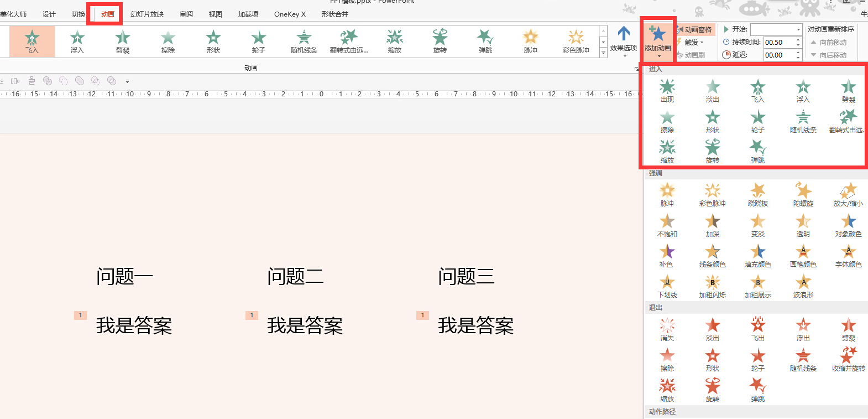Open the 形状合并 tab
The width and height of the screenshot is (868, 419).
(335, 14)
